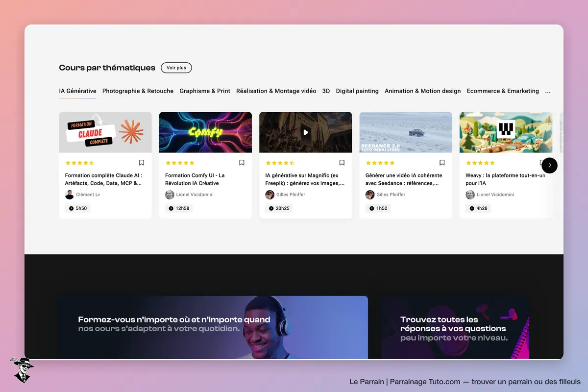Click the star rating on the Seedance card

point(380,163)
